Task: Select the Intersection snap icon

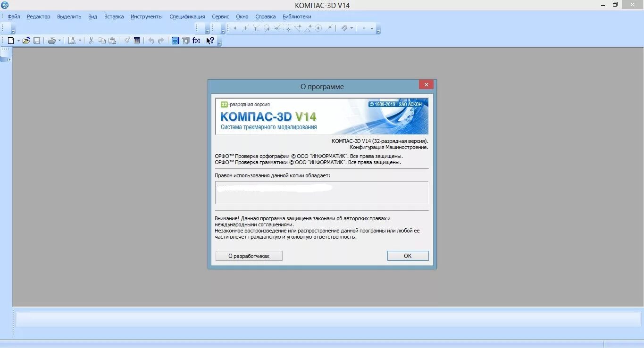Action: (x=256, y=28)
